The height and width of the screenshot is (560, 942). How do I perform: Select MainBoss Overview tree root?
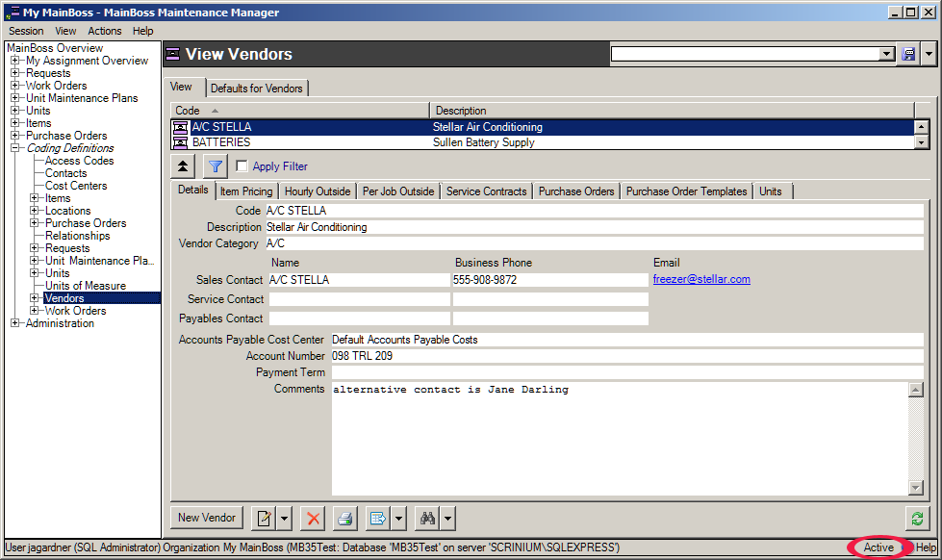tap(55, 48)
